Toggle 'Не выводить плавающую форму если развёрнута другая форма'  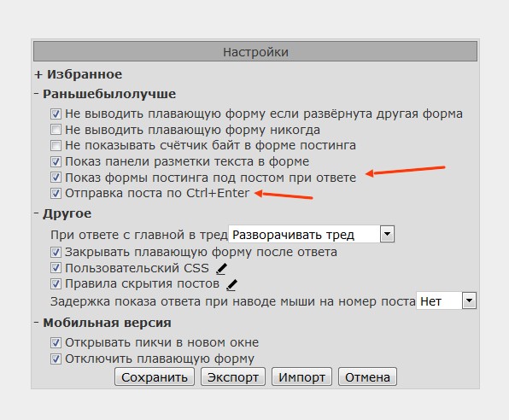[56, 114]
